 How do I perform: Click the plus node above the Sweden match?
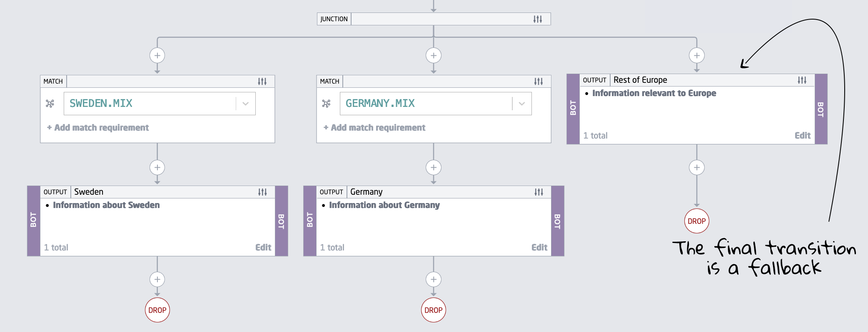[157, 55]
